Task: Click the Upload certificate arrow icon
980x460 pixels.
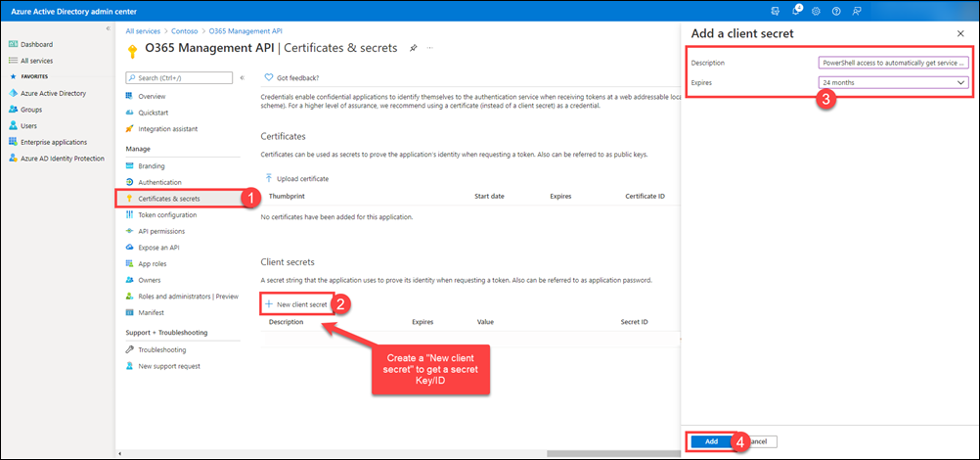Action: pyautogui.click(x=269, y=178)
